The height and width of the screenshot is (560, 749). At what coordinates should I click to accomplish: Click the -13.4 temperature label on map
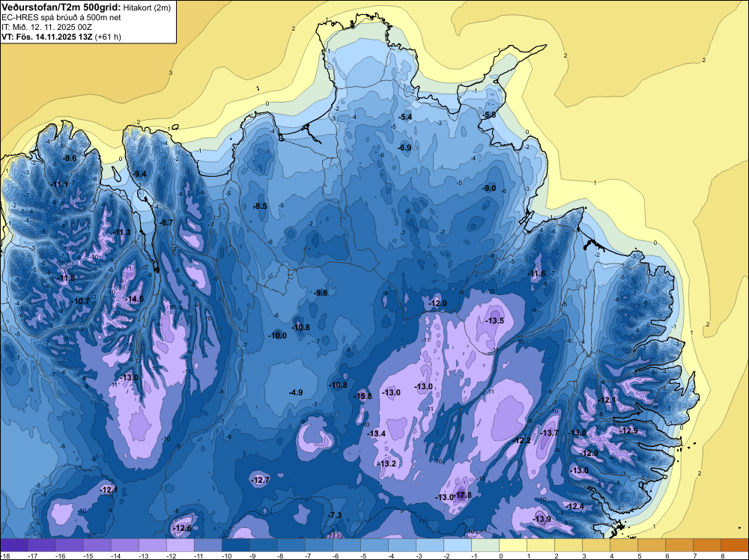click(377, 433)
